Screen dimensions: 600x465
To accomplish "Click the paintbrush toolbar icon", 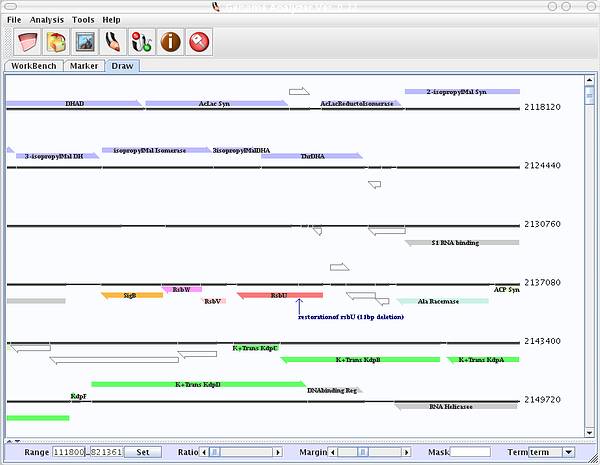I will [x=114, y=42].
